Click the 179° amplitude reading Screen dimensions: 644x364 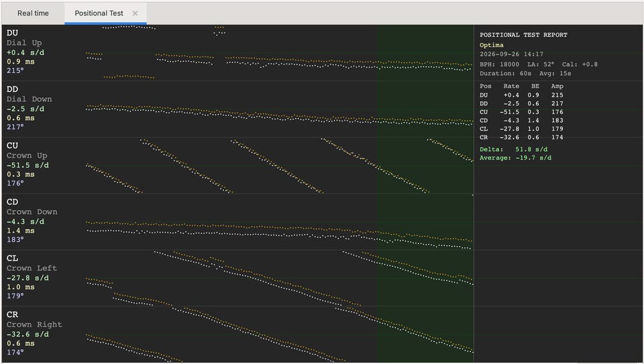(15, 296)
